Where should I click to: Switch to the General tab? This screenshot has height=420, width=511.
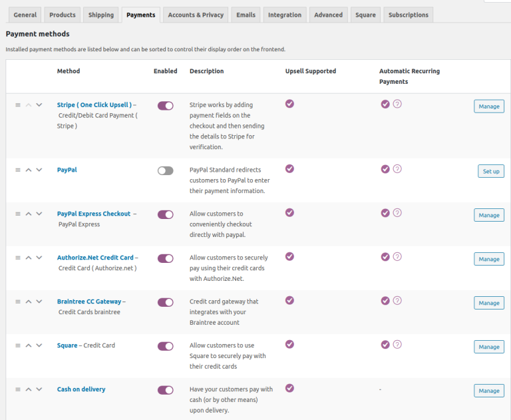tap(25, 15)
